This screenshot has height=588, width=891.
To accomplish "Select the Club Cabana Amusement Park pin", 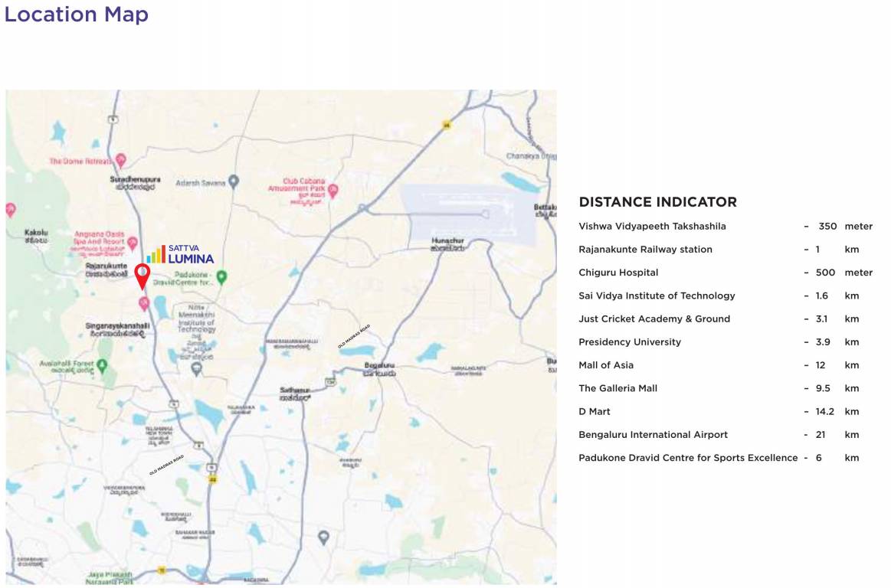I will pyautogui.click(x=334, y=191).
